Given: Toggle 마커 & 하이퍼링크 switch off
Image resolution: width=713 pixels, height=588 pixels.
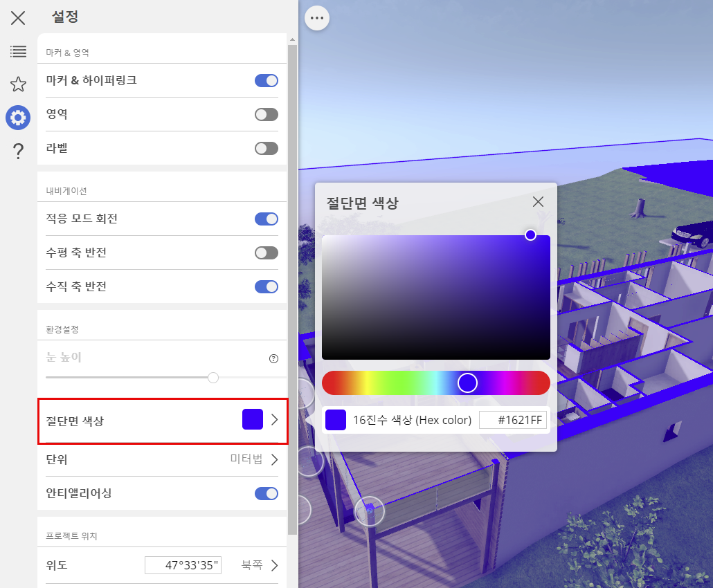Looking at the screenshot, I should [267, 80].
